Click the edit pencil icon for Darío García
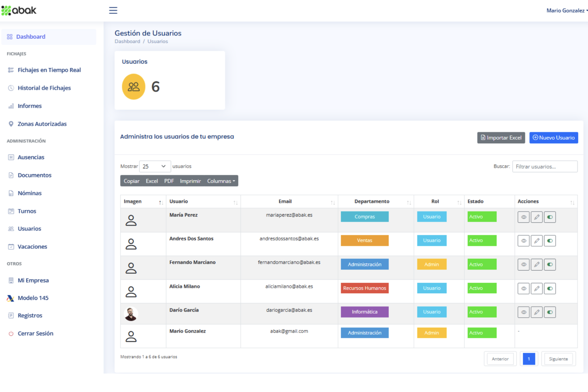Screen dimensions: 588x392 point(537,312)
